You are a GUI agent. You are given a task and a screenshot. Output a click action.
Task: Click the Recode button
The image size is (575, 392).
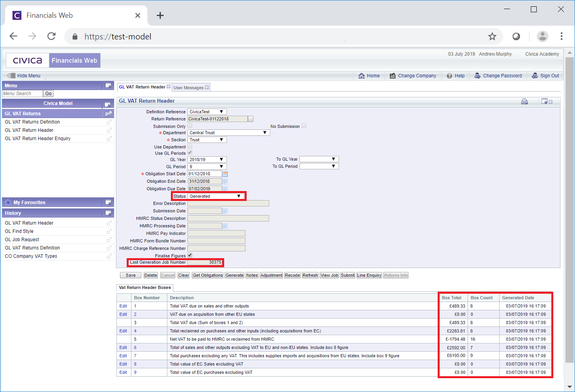[292, 275]
